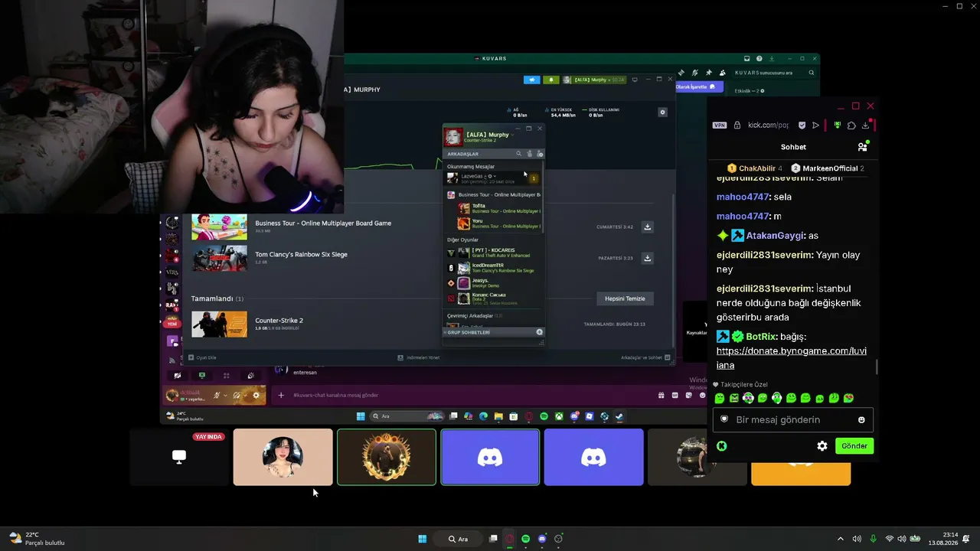980x551 pixels.
Task: Search friends in the Steam friends list
Action: pyautogui.click(x=518, y=154)
